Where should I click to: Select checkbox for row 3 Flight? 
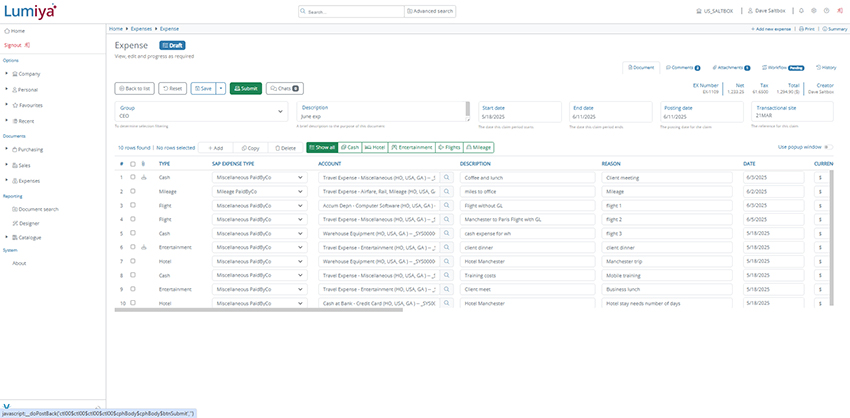133,205
